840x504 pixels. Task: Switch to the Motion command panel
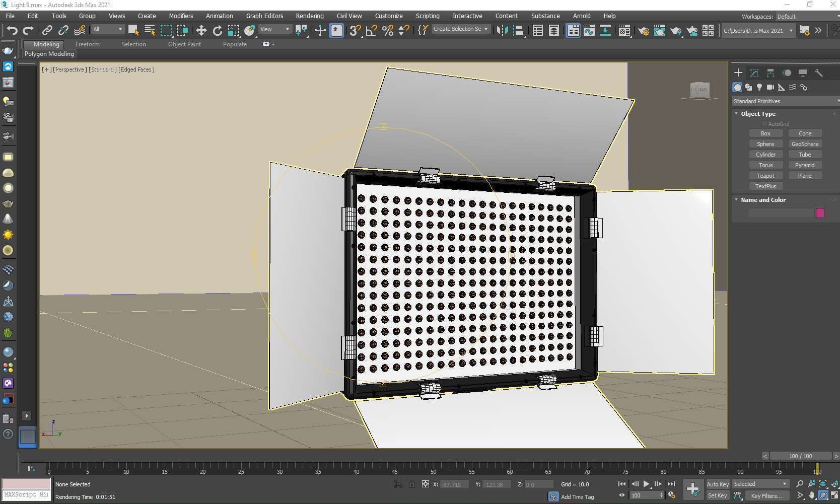click(x=787, y=73)
